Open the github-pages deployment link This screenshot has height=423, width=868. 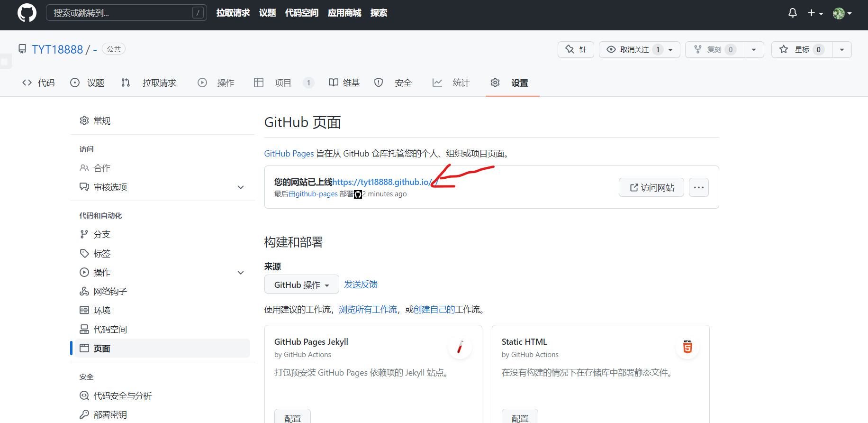pos(316,194)
